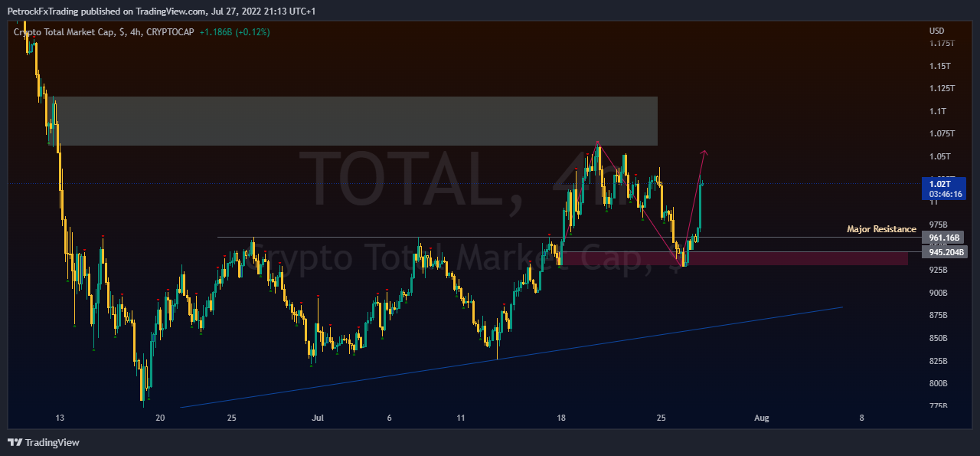980x456 pixels.
Task: Click the 11 date label on the time axis
Action: 460,418
